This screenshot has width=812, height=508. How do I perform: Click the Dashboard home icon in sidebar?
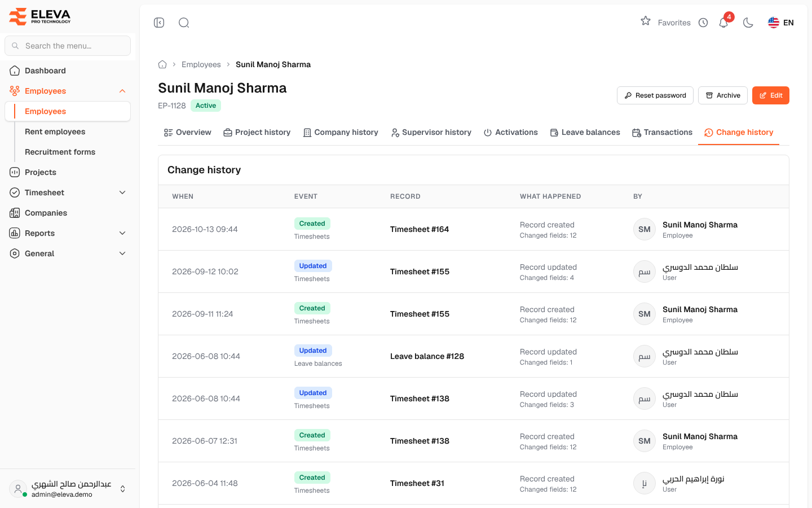click(x=15, y=71)
